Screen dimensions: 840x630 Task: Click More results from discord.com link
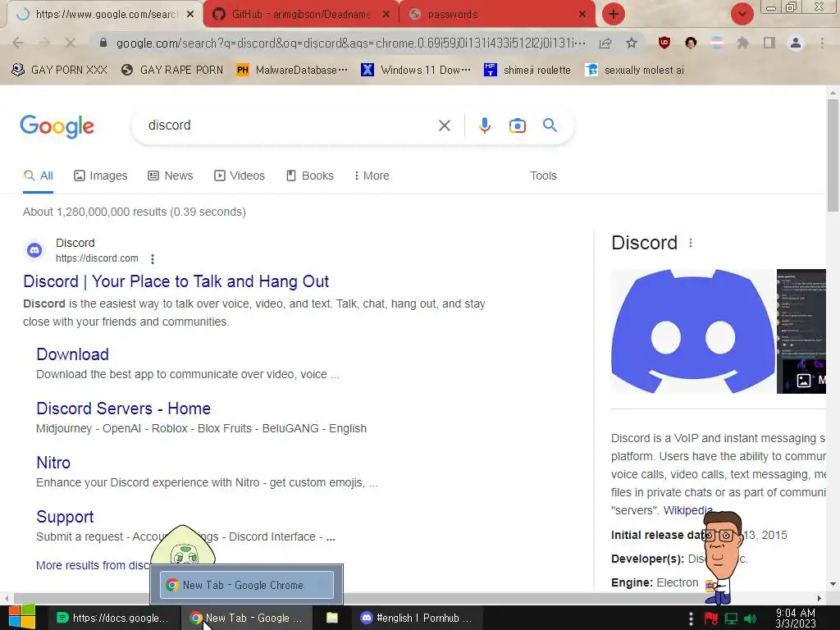(93, 565)
